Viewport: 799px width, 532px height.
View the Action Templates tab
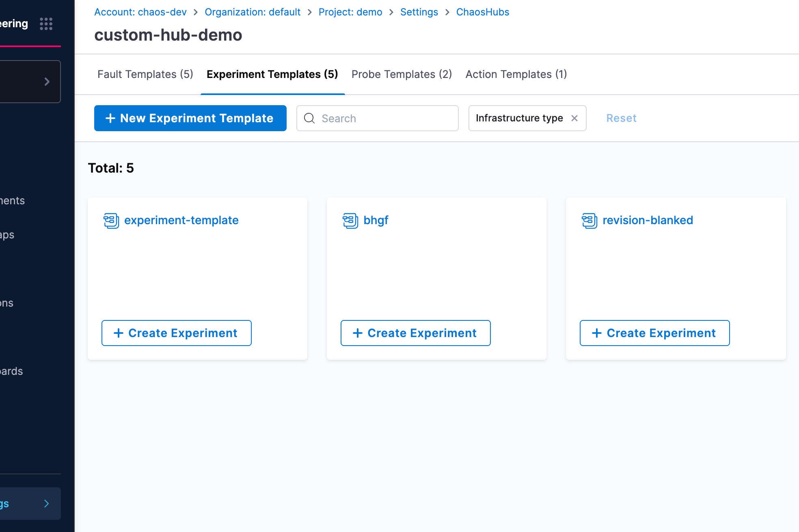(516, 74)
